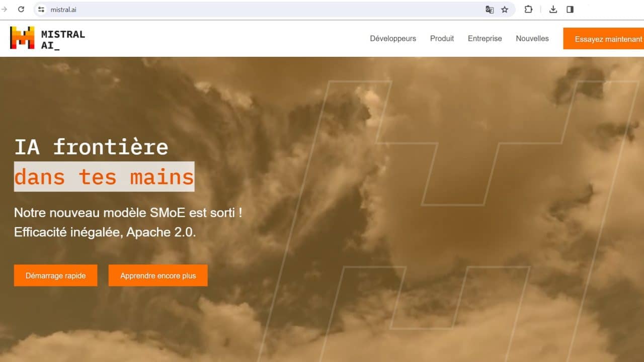Image resolution: width=644 pixels, height=362 pixels.
Task: Click the Mistral AI pixel logo
Action: 22,38
